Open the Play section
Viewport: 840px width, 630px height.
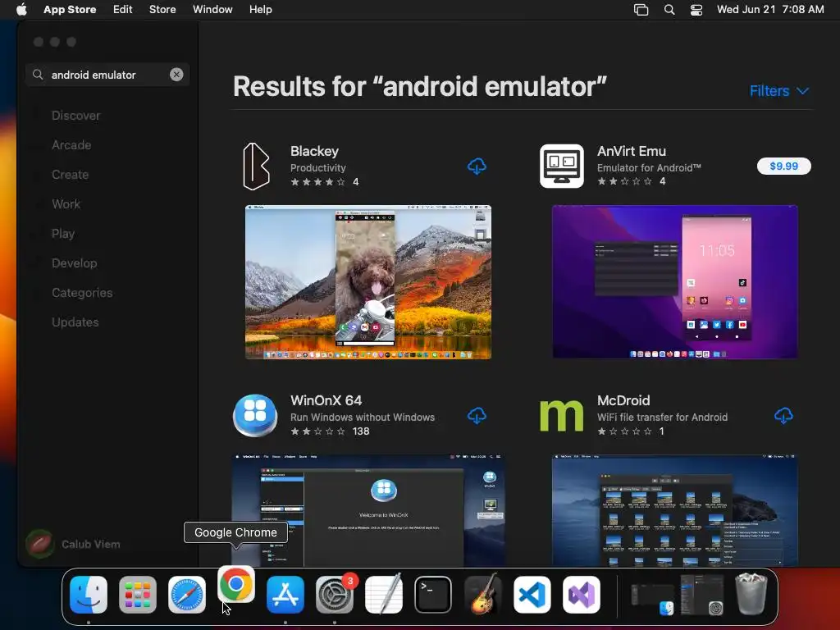pos(63,234)
